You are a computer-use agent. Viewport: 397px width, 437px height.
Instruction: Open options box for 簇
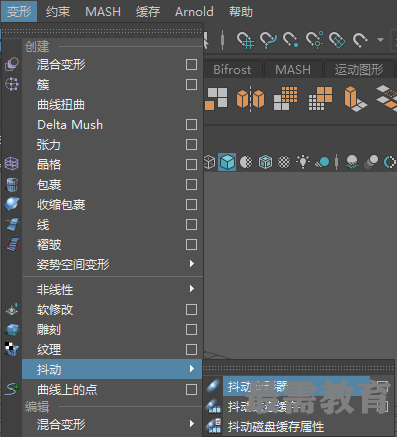pyautogui.click(x=191, y=85)
